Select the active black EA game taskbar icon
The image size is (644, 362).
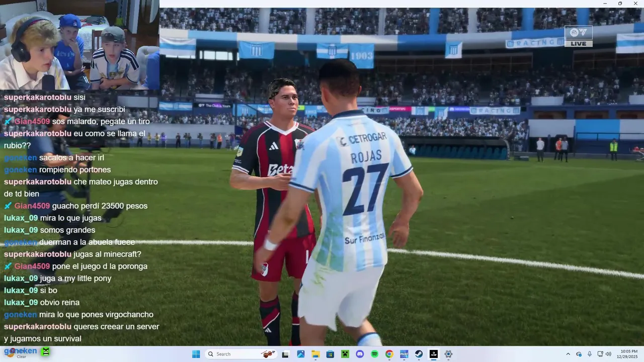tap(434, 354)
